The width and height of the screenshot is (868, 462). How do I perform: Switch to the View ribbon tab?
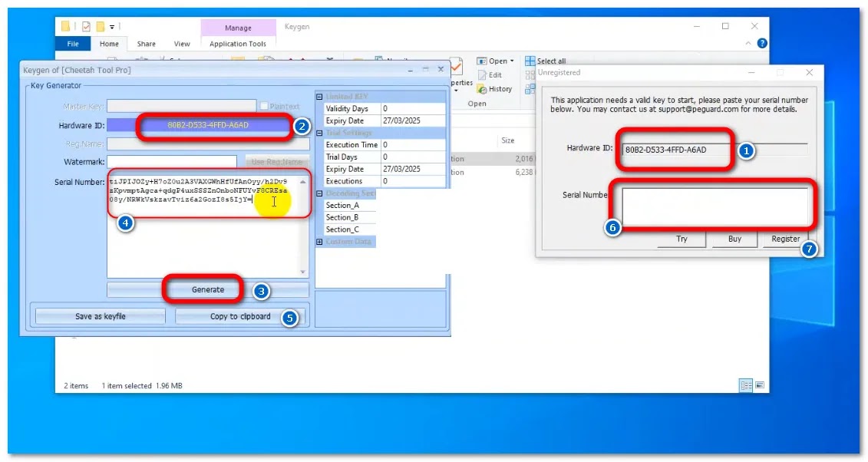pos(182,44)
